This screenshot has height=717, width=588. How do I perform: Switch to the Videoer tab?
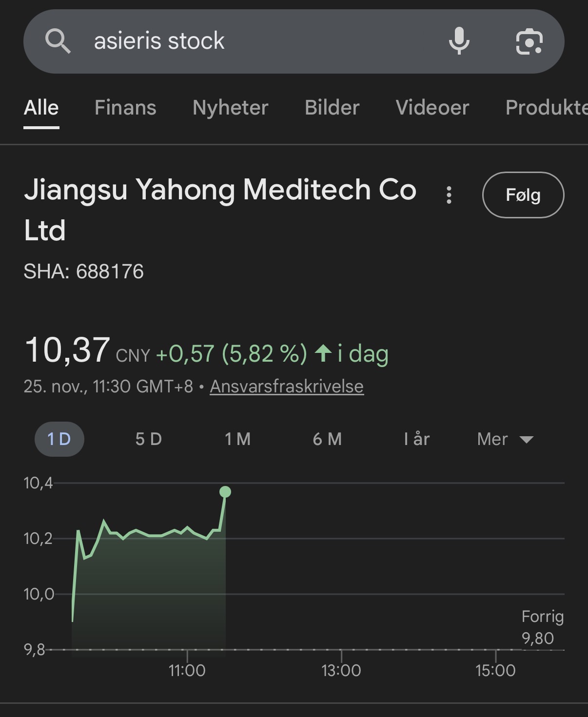coord(432,108)
